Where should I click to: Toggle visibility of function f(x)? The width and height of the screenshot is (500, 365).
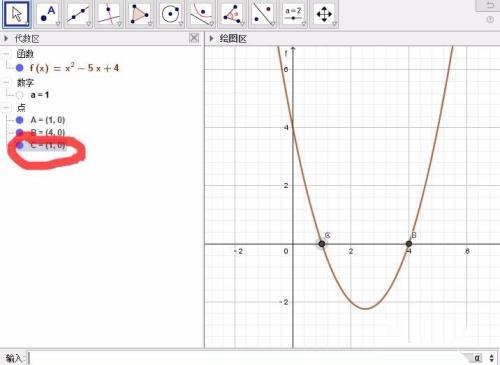pyautogui.click(x=20, y=68)
